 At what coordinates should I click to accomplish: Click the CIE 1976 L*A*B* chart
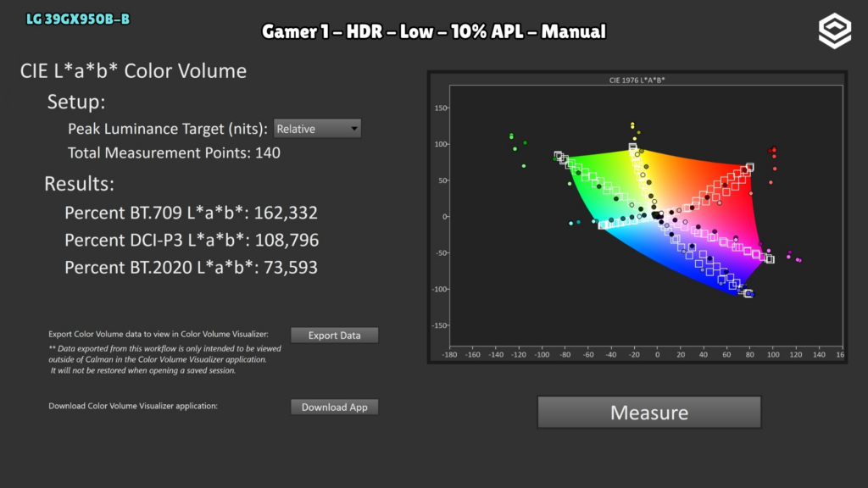pyautogui.click(x=637, y=217)
